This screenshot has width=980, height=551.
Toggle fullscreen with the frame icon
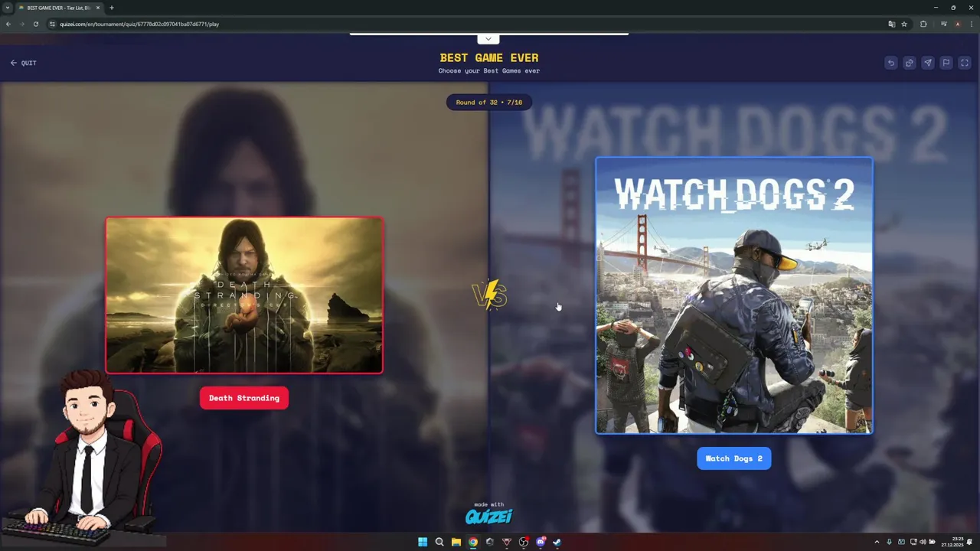(x=964, y=63)
